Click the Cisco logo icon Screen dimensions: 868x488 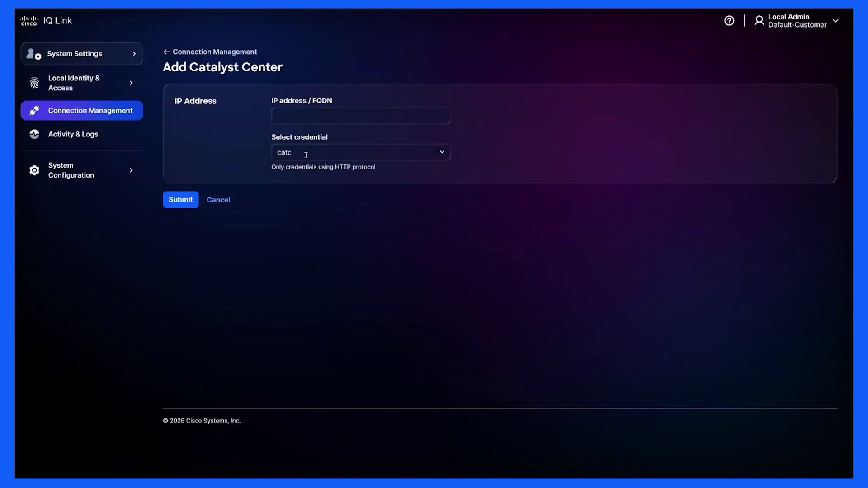click(29, 21)
